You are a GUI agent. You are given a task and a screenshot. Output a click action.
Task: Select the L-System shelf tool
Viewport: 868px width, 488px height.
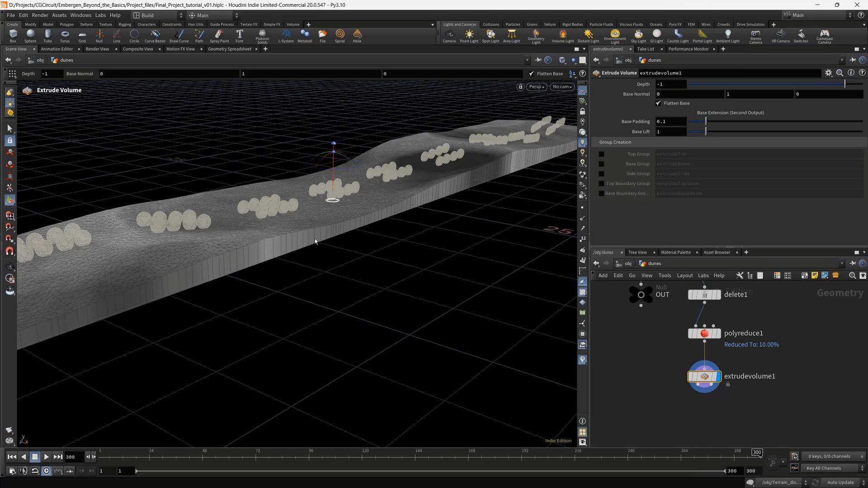(286, 35)
